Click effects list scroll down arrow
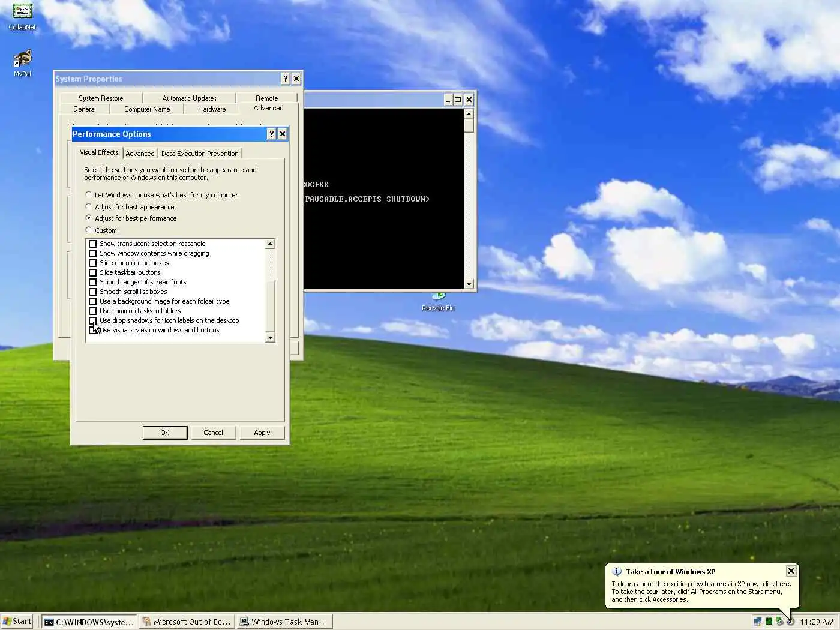Image resolution: width=840 pixels, height=630 pixels. (x=270, y=338)
